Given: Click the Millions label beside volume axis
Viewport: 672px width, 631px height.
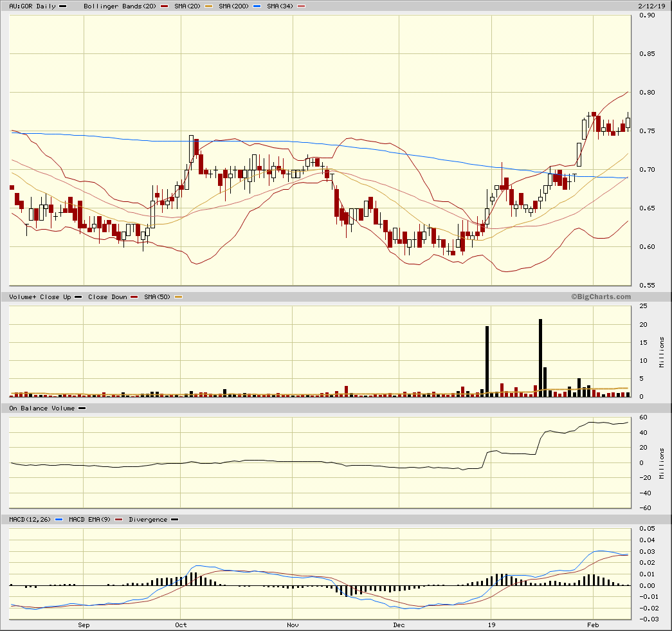Looking at the screenshot, I should pyautogui.click(x=662, y=352).
